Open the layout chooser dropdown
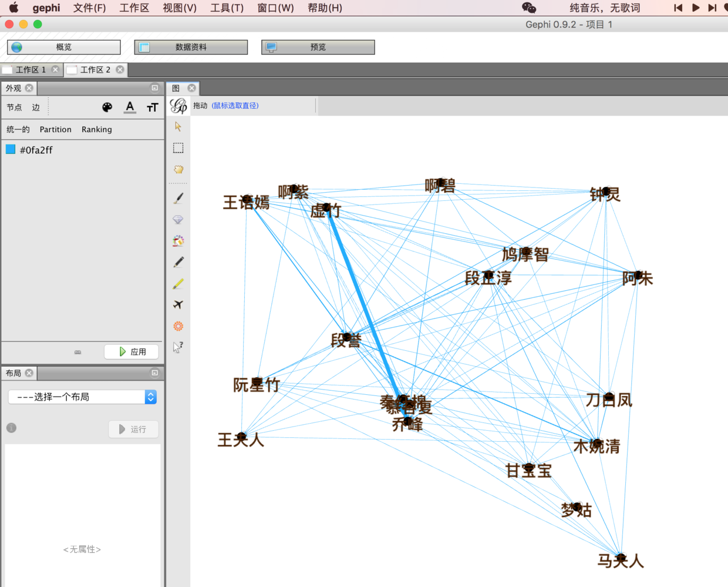 pos(82,397)
